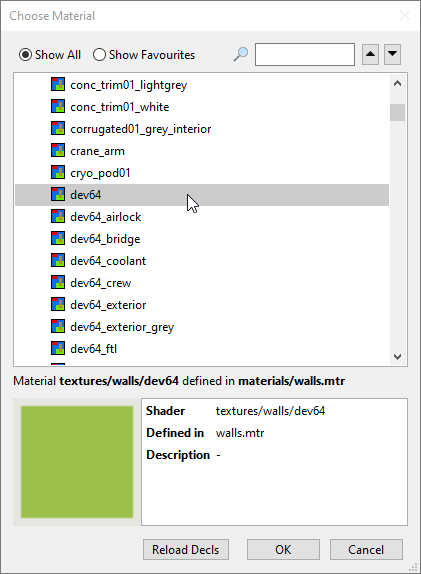Select the Show All radio button

tap(50, 55)
